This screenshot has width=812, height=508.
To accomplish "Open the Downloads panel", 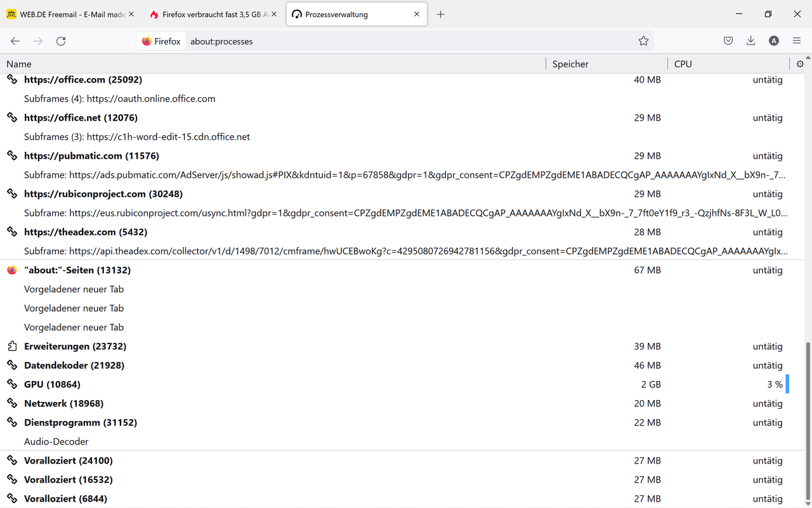I will [751, 41].
